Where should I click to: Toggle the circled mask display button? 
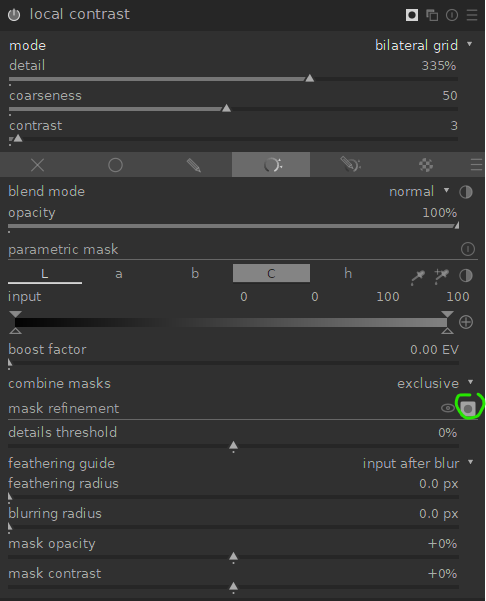pos(468,409)
